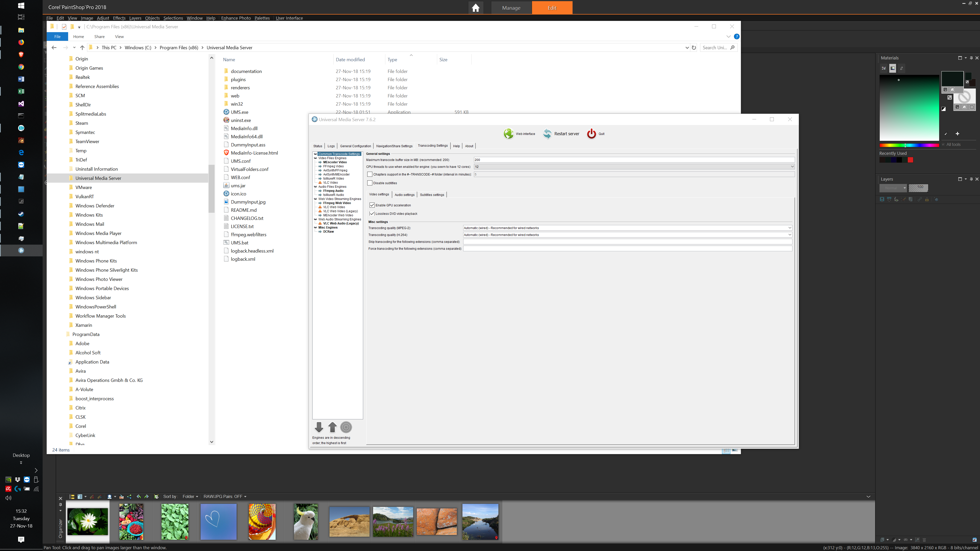Click the Restart server arrows icon
Screen dimensions: 980x551
point(547,133)
